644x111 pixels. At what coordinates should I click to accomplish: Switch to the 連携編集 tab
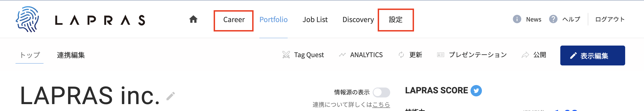[71, 55]
